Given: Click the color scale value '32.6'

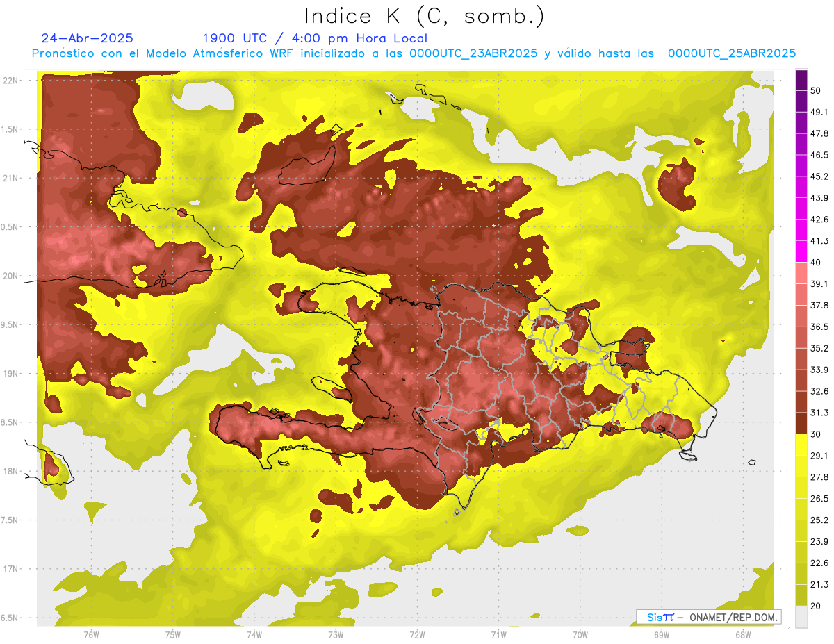Looking at the screenshot, I should click(x=819, y=391).
